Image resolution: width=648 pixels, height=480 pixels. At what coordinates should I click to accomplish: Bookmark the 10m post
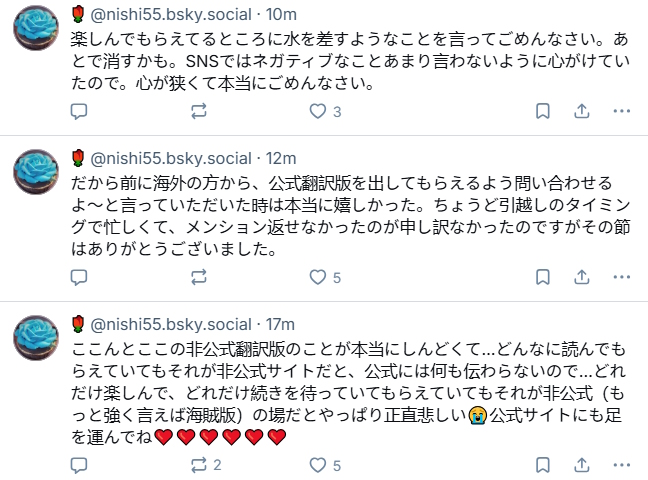tap(543, 111)
